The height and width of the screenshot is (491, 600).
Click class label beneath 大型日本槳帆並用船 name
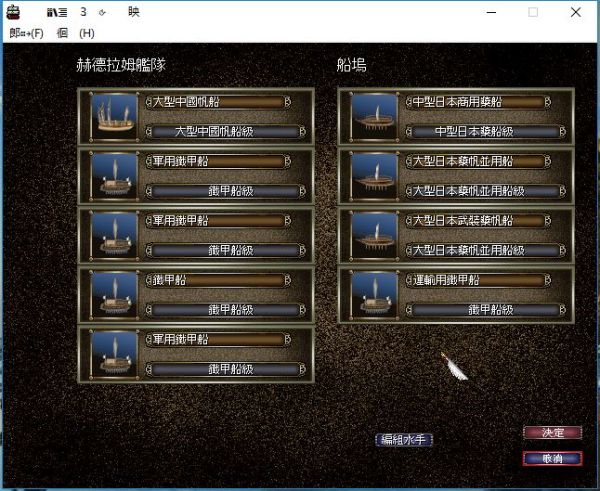click(486, 191)
